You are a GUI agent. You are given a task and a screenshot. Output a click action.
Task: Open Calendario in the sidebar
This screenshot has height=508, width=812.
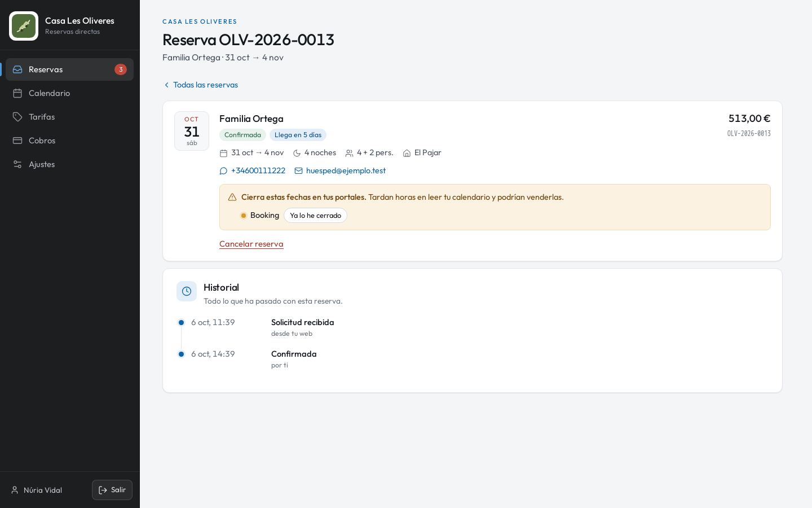coord(69,93)
